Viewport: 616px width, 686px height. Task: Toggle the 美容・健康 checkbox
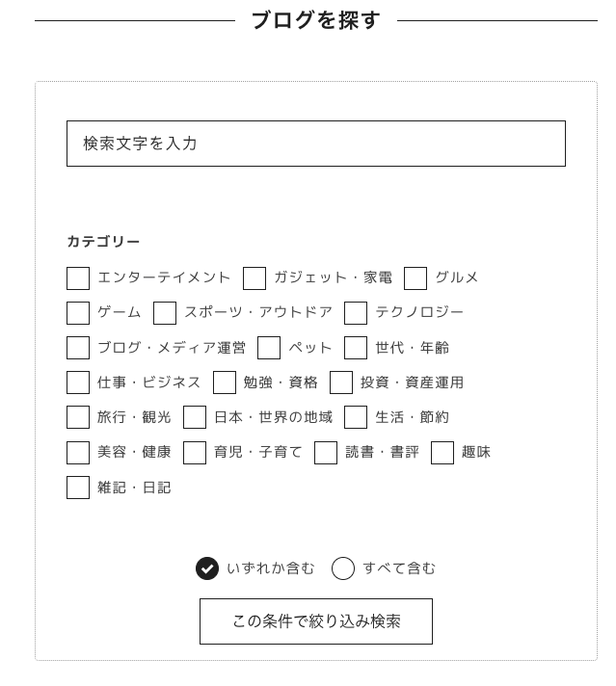click(78, 453)
